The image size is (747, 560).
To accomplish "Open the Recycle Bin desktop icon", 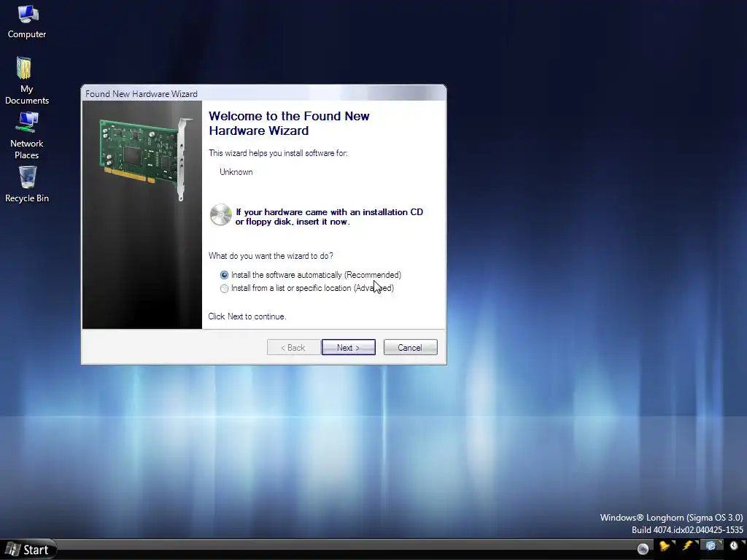I will click(x=27, y=184).
